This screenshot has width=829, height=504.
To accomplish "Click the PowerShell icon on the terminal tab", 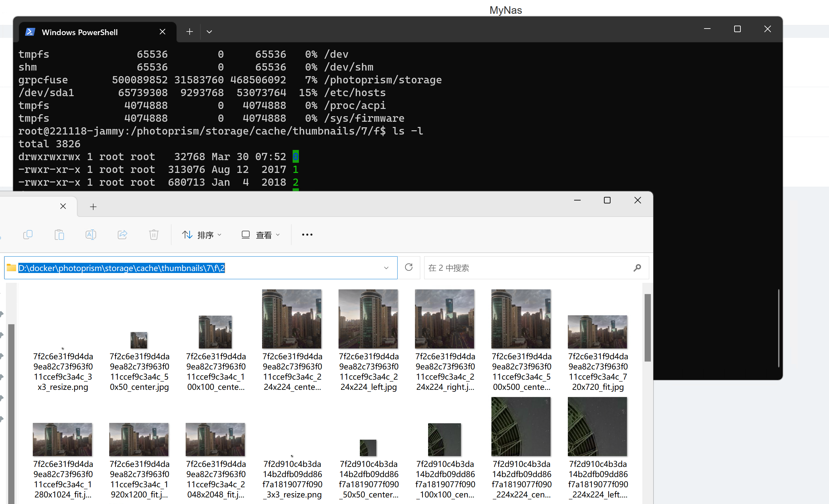I will (x=30, y=31).
